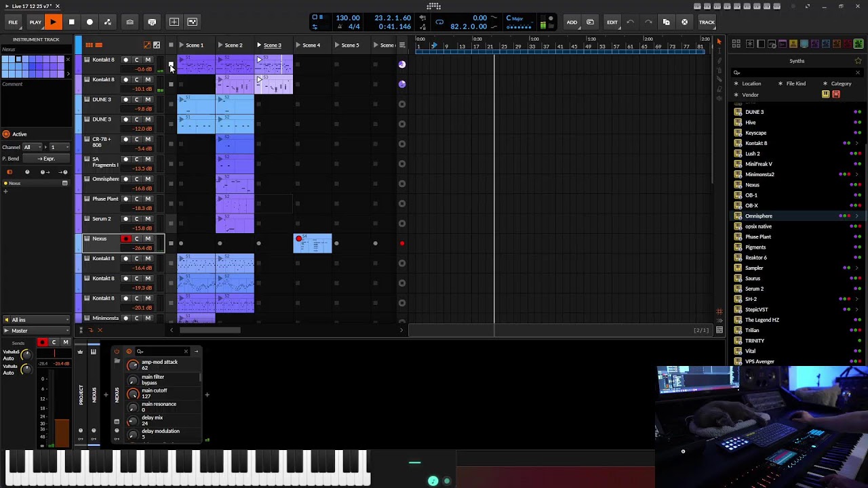Toggle the loop icon in transport display

[439, 22]
